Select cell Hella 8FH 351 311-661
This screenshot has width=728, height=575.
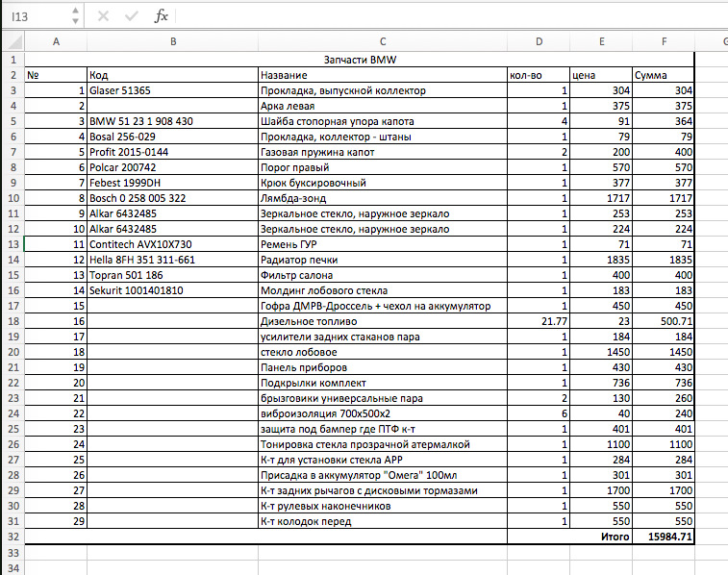pos(173,260)
